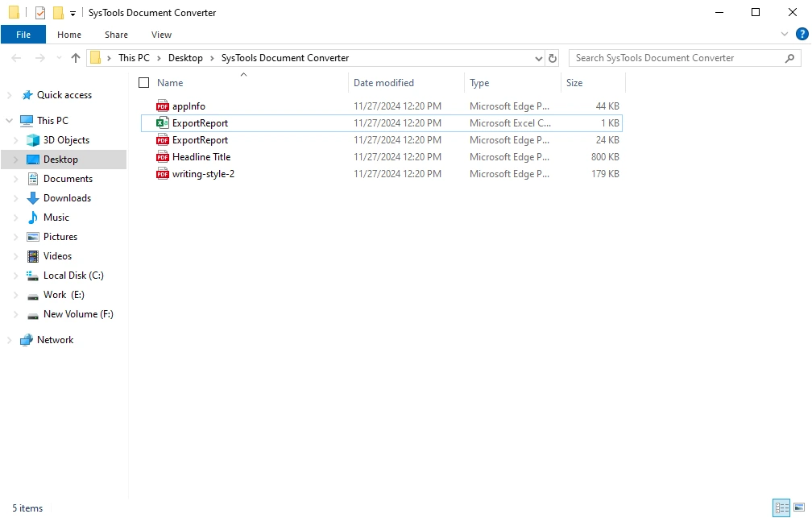Select the Work (E:) tree entry
Viewport: 812px width, 518px height.
pyautogui.click(x=64, y=295)
